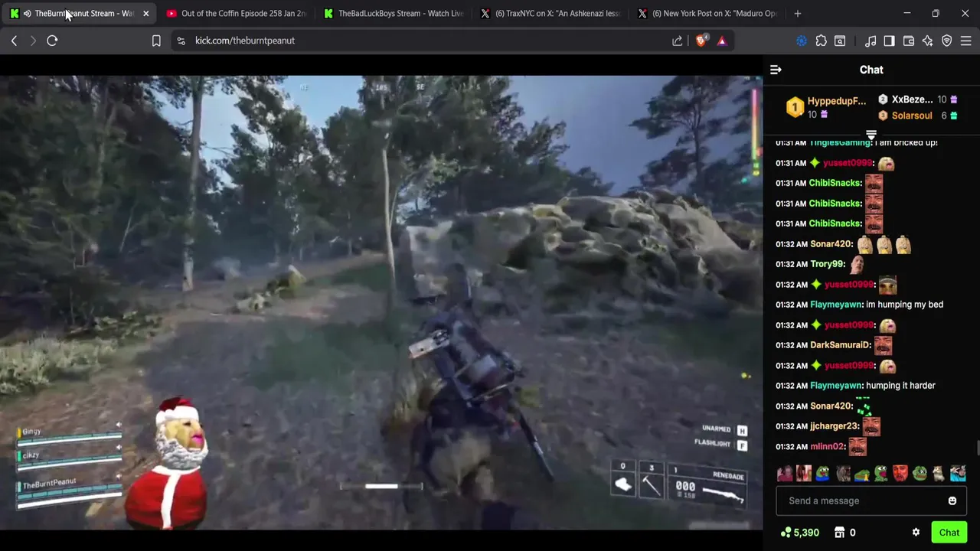The height and width of the screenshot is (551, 980).
Task: Open DarkSamuraiD username in chat
Action: 840,345
